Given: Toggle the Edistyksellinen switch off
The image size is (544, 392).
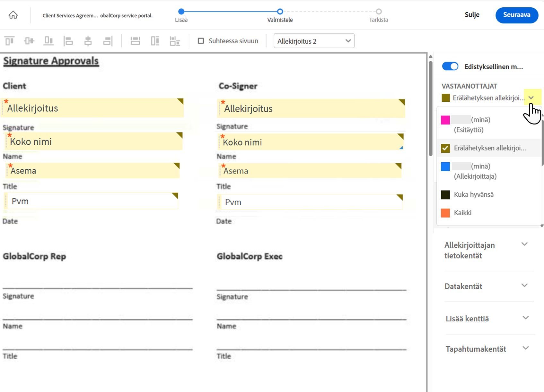Looking at the screenshot, I should click(x=450, y=66).
